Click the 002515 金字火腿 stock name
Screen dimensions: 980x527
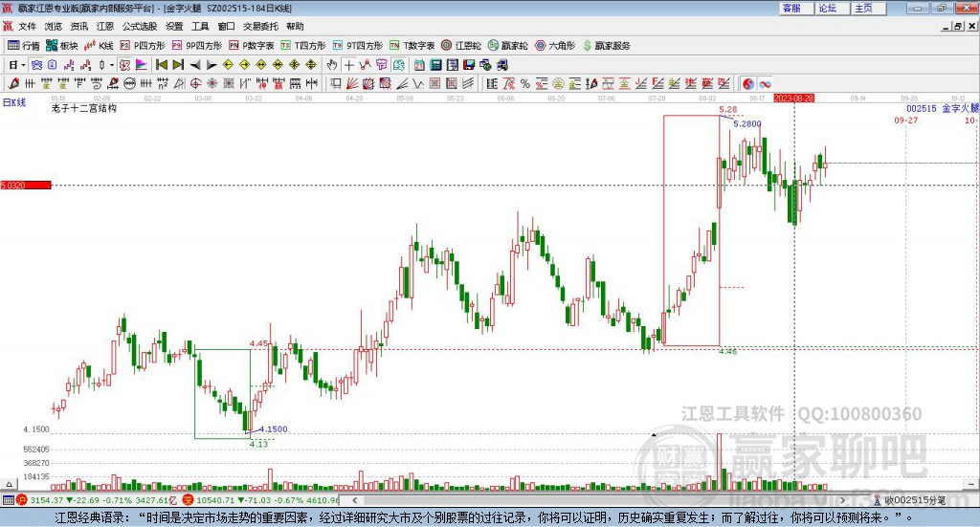pyautogui.click(x=943, y=109)
